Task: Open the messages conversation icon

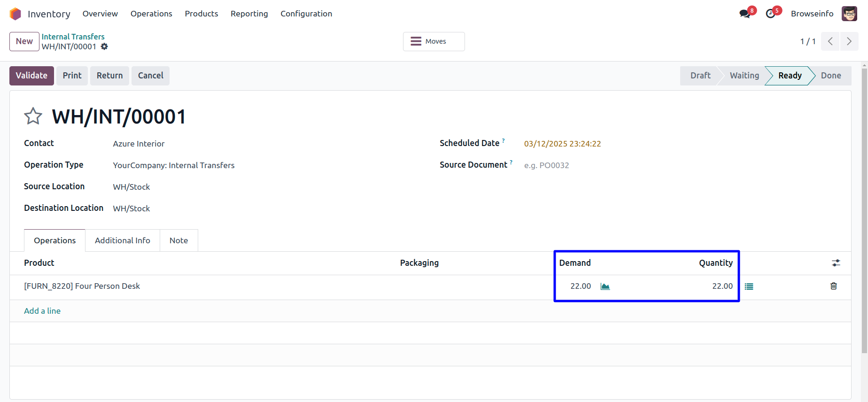Action: (744, 14)
